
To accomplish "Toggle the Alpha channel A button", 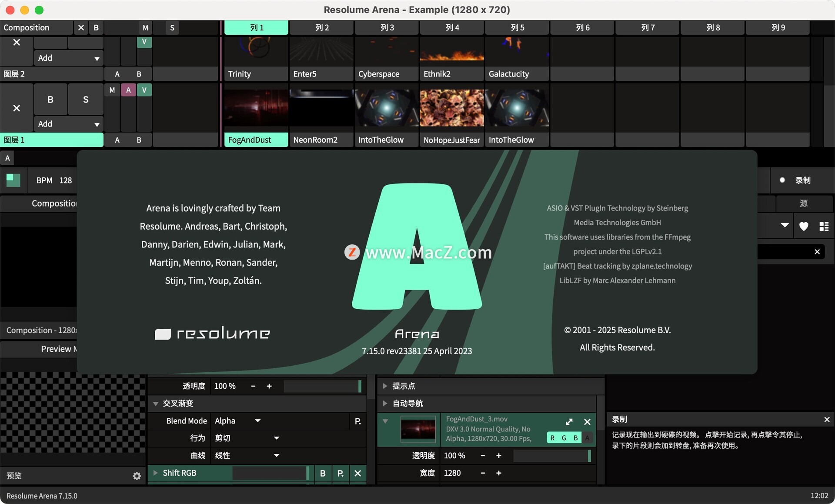I will coord(587,438).
